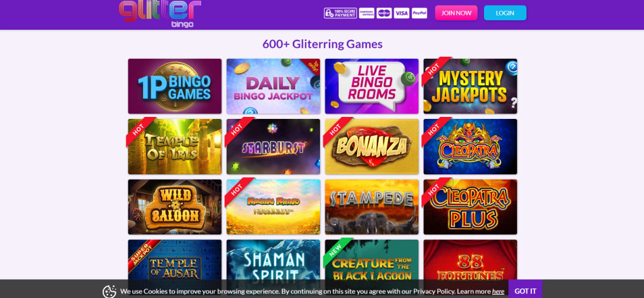This screenshot has height=298, width=644.
Task: Click the PayPal icon
Action: tap(419, 13)
